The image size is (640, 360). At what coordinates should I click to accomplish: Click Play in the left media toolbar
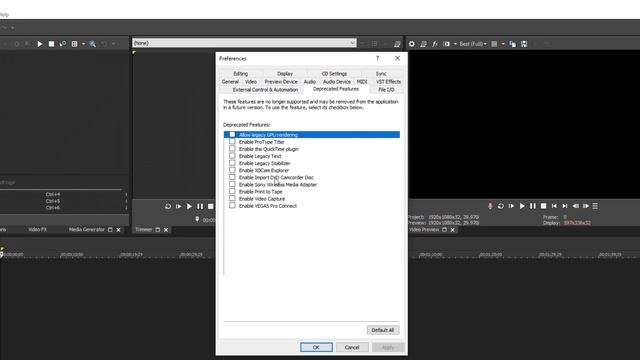click(40, 44)
